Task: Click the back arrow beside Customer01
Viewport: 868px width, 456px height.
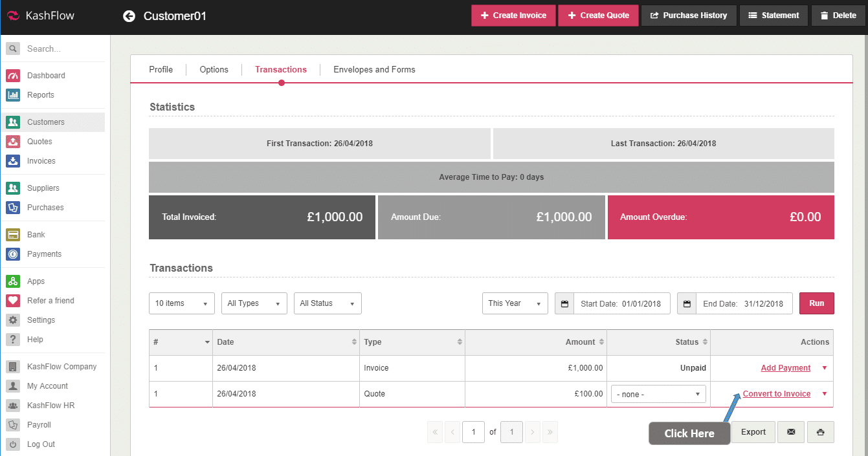Action: pyautogui.click(x=129, y=16)
